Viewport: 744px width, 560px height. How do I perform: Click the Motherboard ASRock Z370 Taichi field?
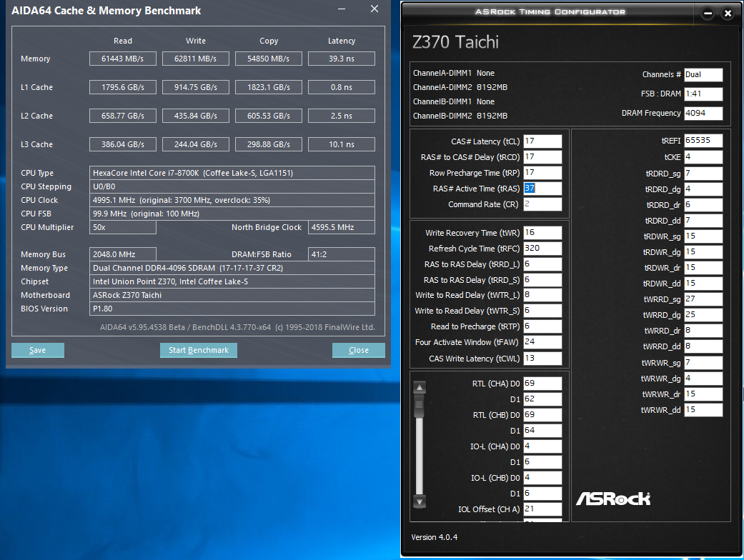point(232,295)
